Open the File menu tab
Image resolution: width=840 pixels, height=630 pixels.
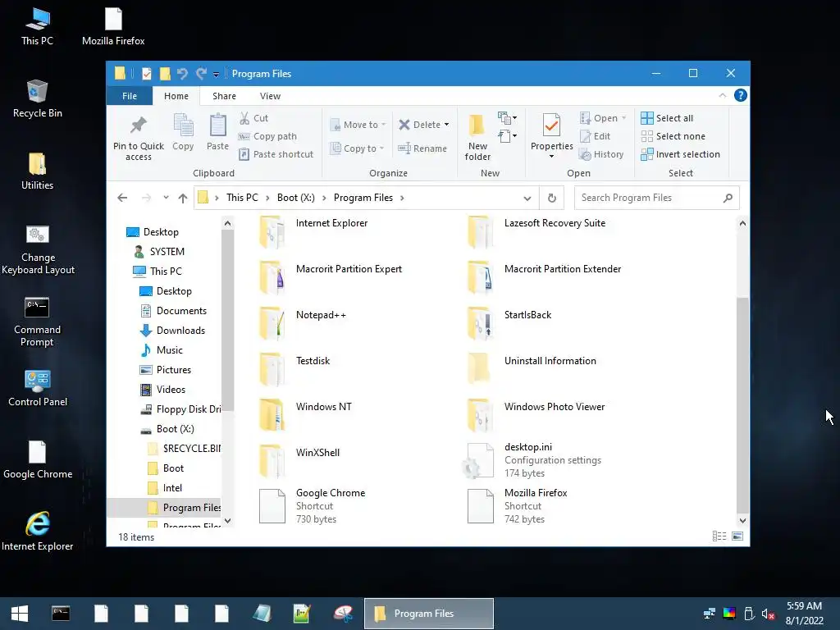[x=130, y=96]
